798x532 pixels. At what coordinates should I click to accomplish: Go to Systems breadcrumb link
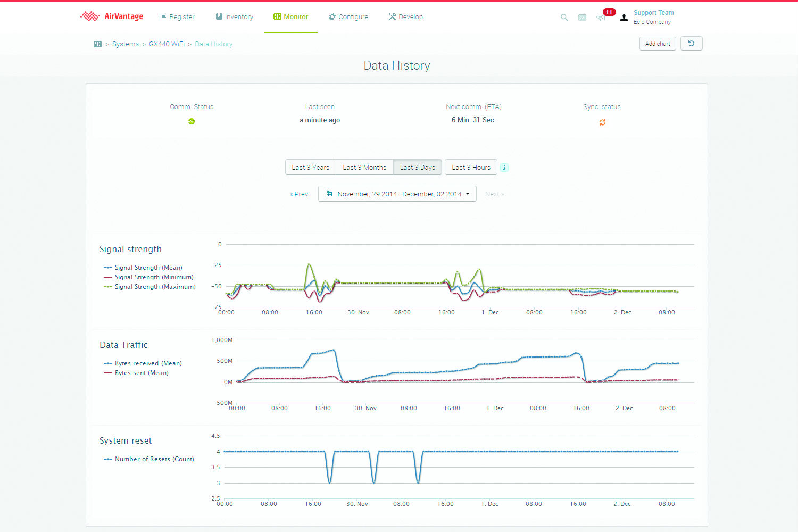click(125, 44)
